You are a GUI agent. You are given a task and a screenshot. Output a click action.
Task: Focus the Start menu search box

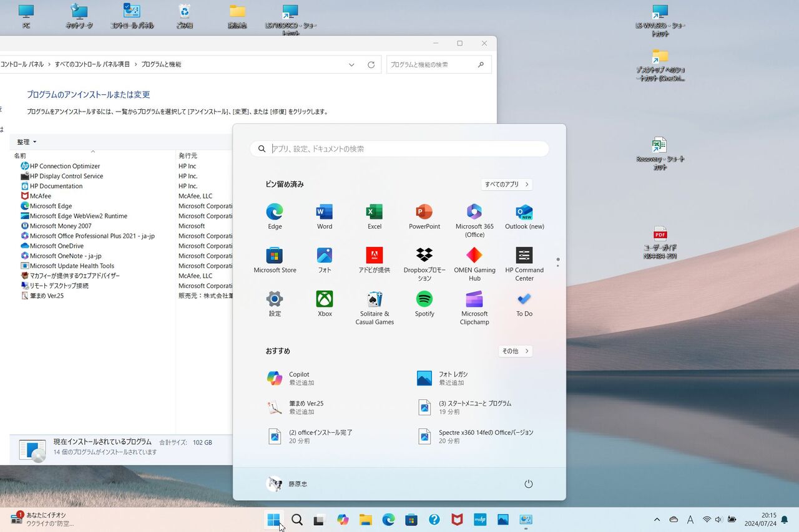pyautogui.click(x=399, y=149)
